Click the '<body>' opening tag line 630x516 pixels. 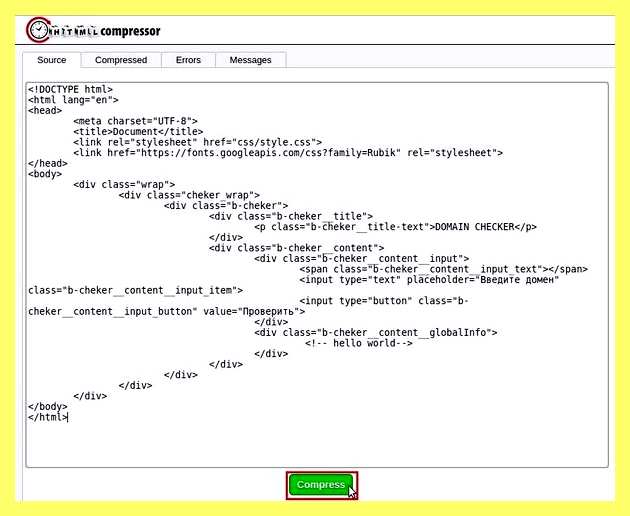(45, 174)
